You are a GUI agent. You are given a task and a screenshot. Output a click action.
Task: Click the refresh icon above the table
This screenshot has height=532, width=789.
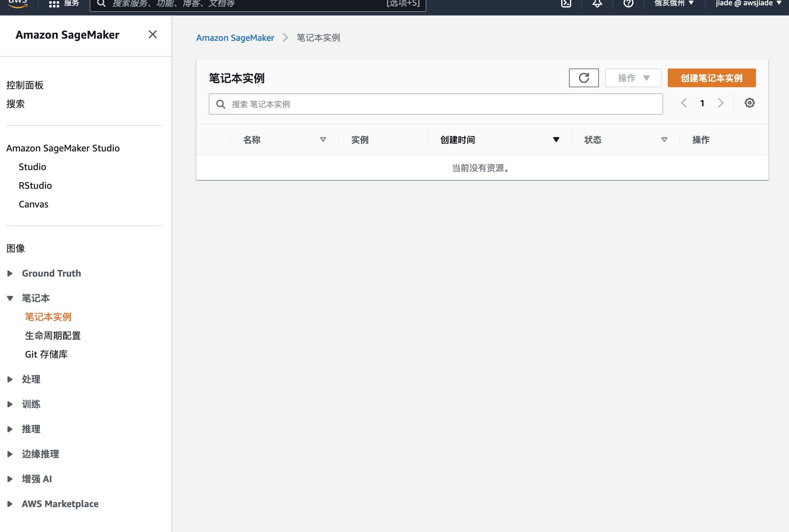(x=584, y=78)
